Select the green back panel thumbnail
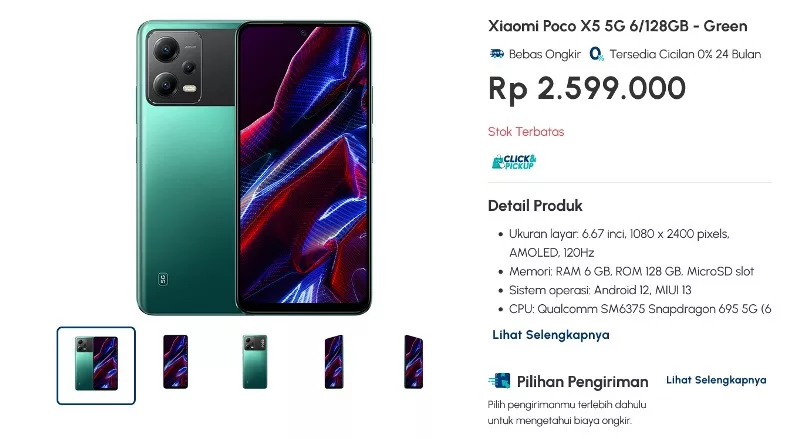 pos(255,362)
